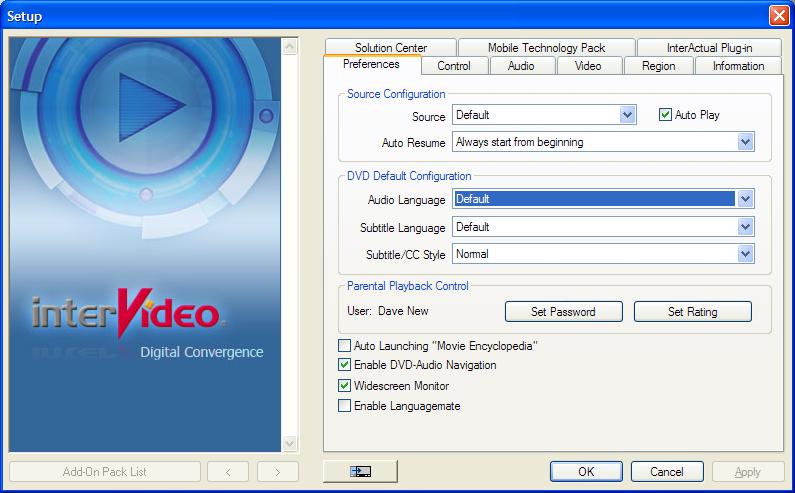Expand the Subtitle Language dropdown
This screenshot has height=493, width=795.
(x=745, y=227)
